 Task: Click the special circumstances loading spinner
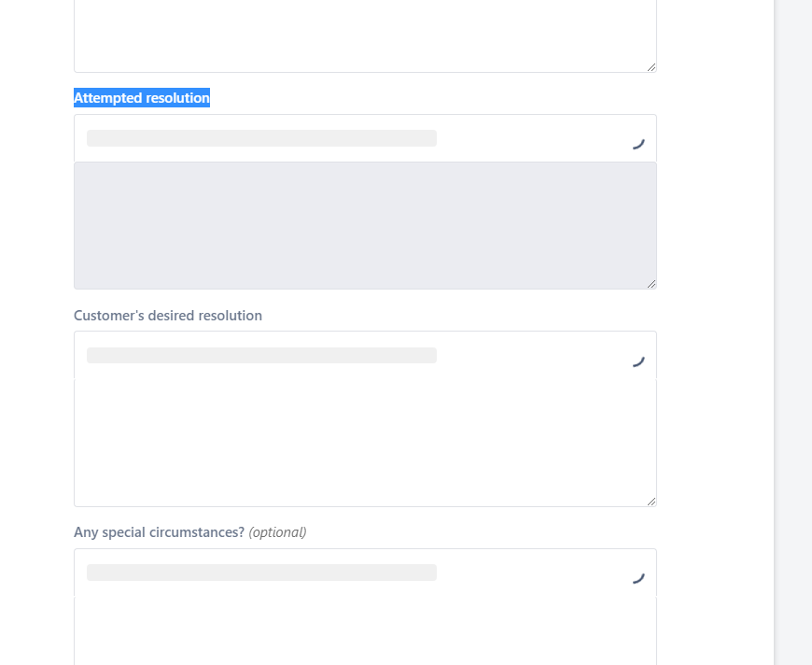point(638,577)
